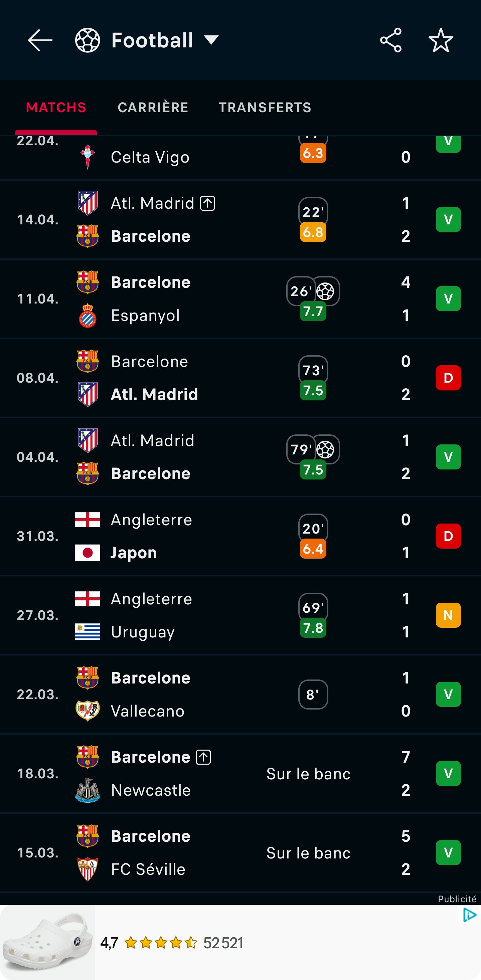The height and width of the screenshot is (980, 481).
Task: Switch to the CARRIÈRE tab
Action: (x=153, y=107)
